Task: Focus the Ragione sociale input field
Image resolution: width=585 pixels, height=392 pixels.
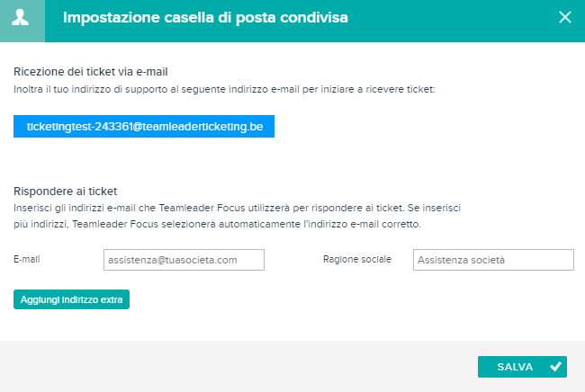Action: coord(493,260)
